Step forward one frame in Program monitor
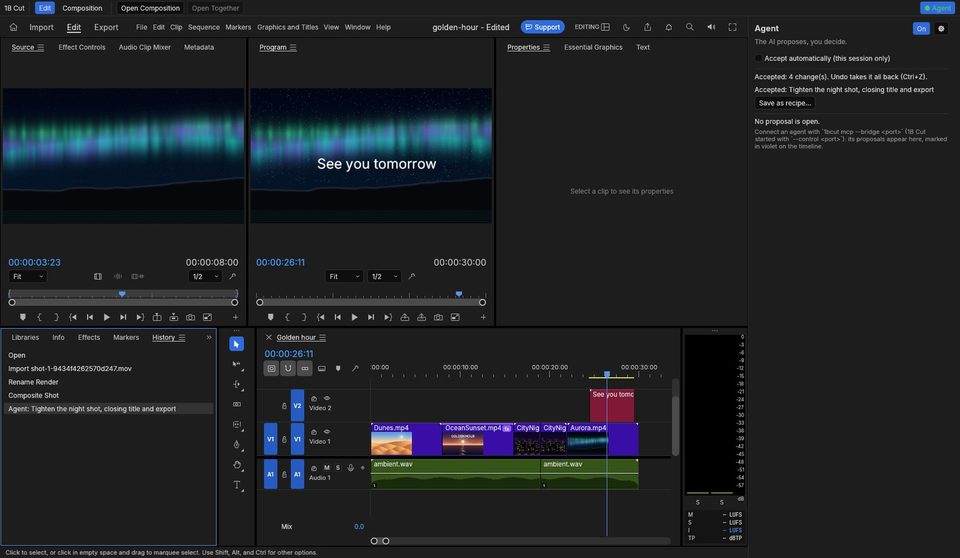 click(370, 317)
